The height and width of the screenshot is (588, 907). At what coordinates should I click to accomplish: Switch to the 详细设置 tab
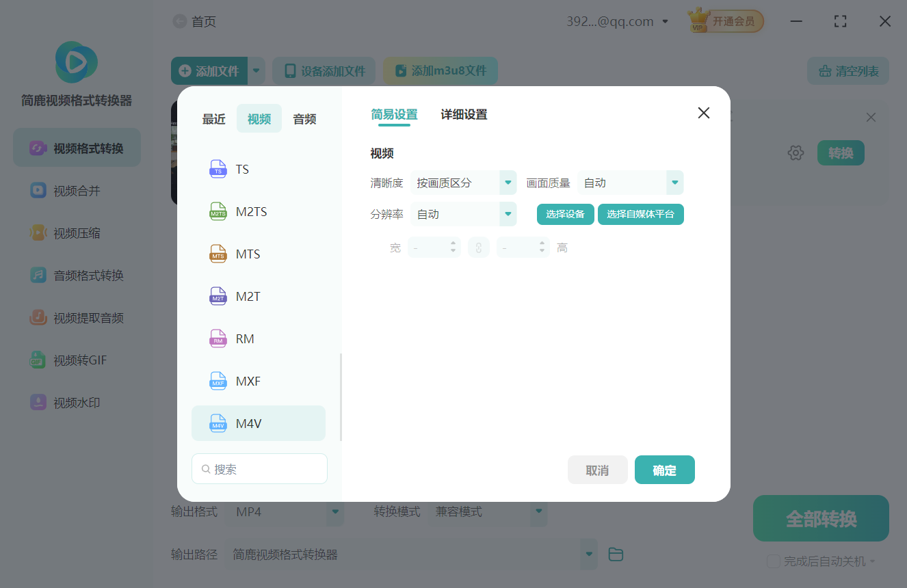pos(463,114)
